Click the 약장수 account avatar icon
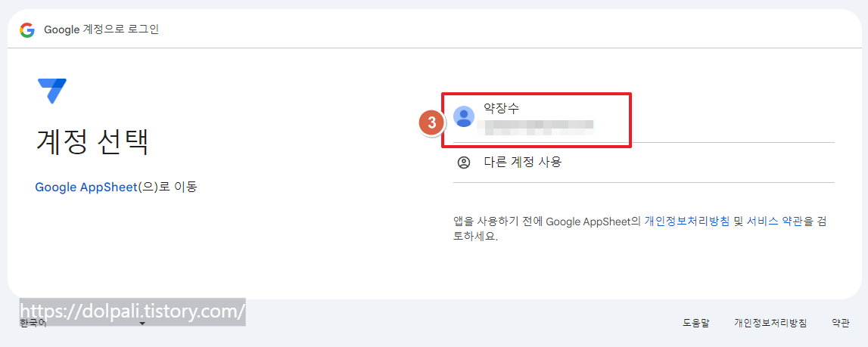The width and height of the screenshot is (868, 347). [463, 116]
